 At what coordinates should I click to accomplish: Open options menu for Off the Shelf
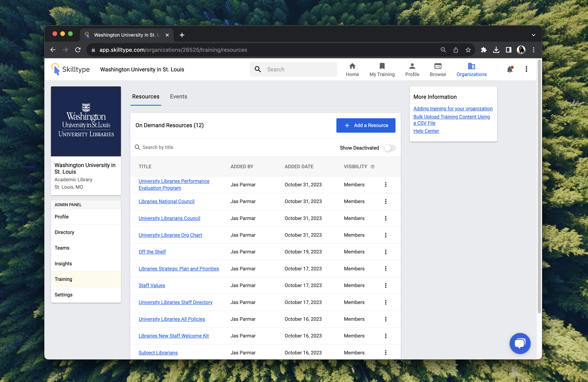pos(385,252)
